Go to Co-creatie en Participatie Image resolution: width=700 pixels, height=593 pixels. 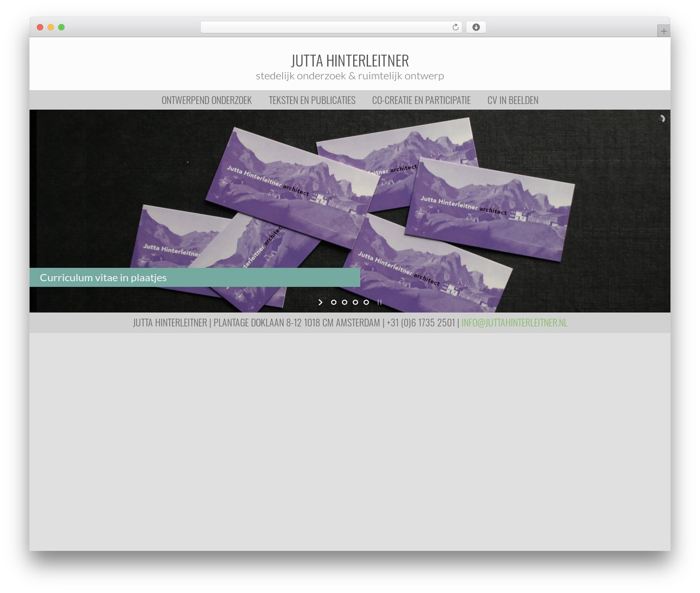pos(421,100)
